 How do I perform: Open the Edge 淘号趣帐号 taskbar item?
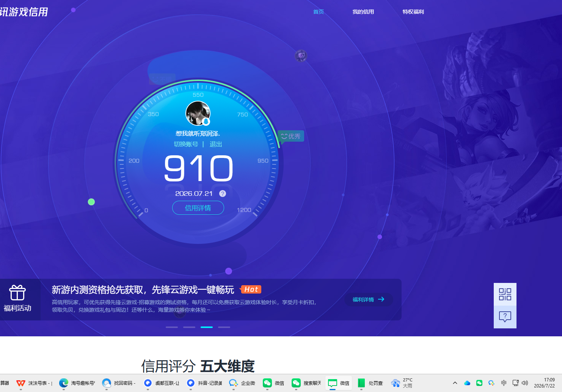(x=77, y=383)
